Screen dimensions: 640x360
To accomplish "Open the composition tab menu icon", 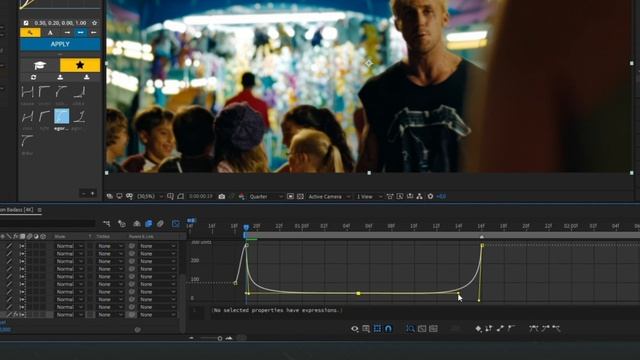I will tap(40, 210).
